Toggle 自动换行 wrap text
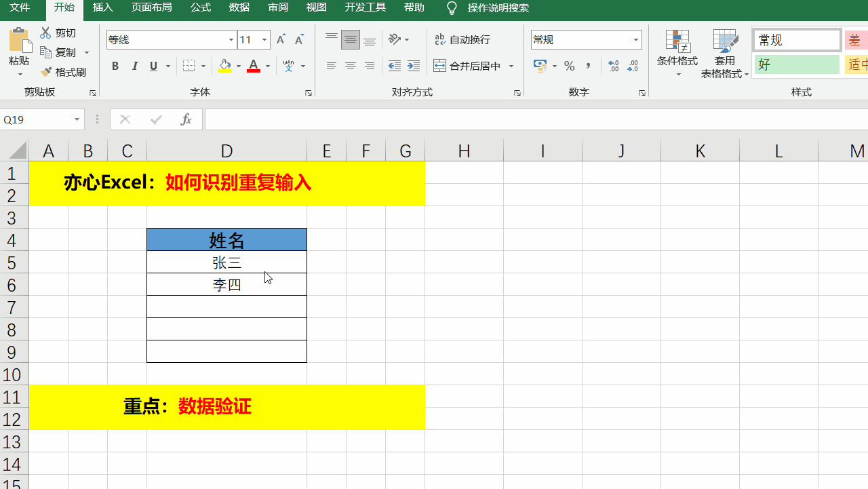This screenshot has height=489, width=868. (x=462, y=40)
